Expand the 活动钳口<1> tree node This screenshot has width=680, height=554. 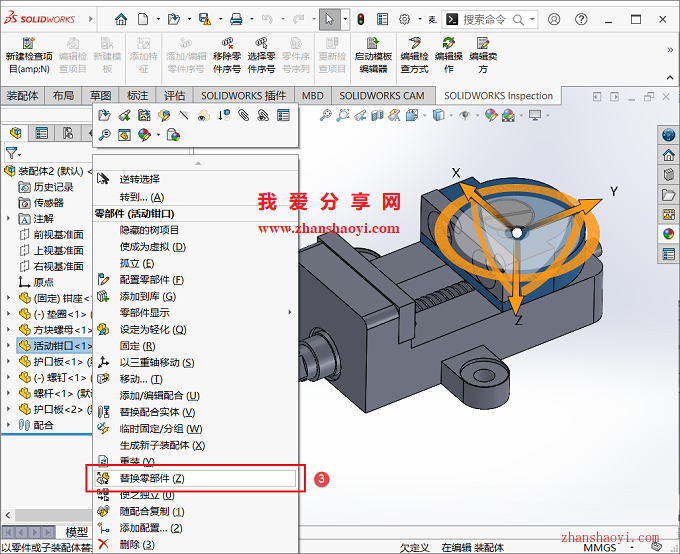(8, 346)
